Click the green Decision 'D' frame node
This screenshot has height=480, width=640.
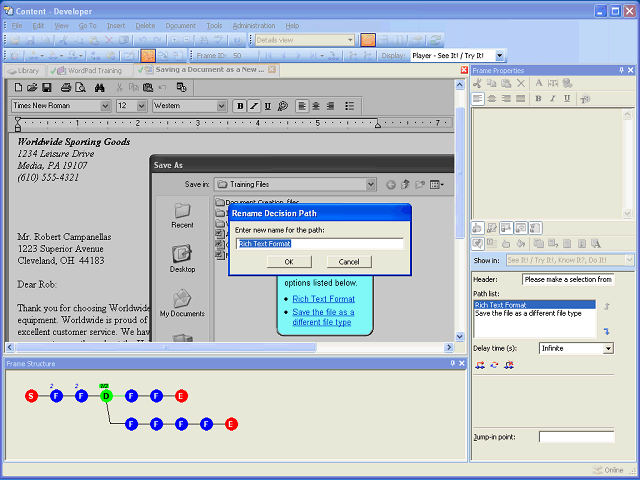tap(106, 396)
